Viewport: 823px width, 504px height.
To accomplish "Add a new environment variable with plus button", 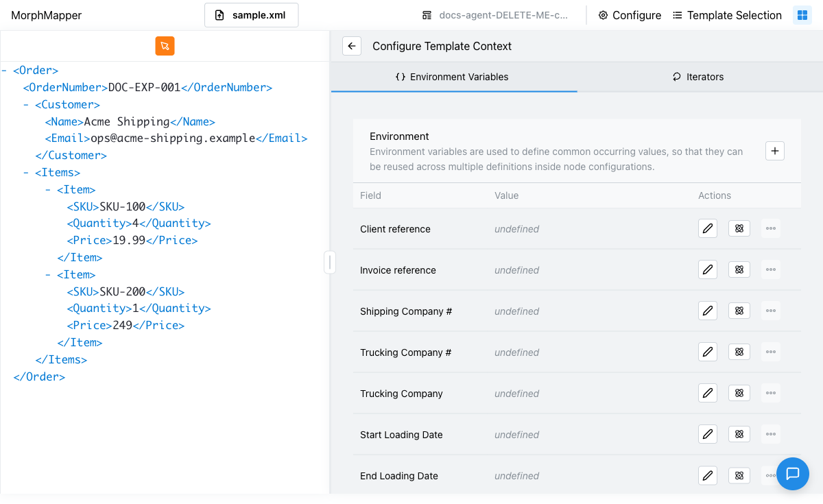I will 775,151.
